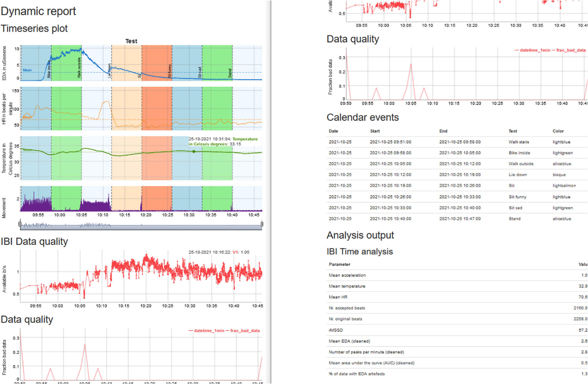Click the 'Dynamic report' heading
Image resolution: width=588 pixels, height=384 pixels.
pos(38,11)
